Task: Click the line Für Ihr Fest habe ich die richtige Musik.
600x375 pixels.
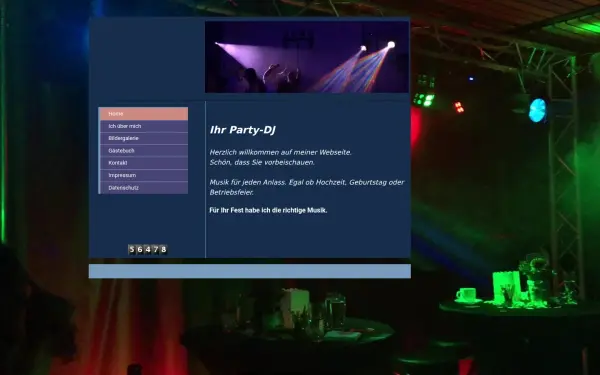Action: click(x=268, y=210)
